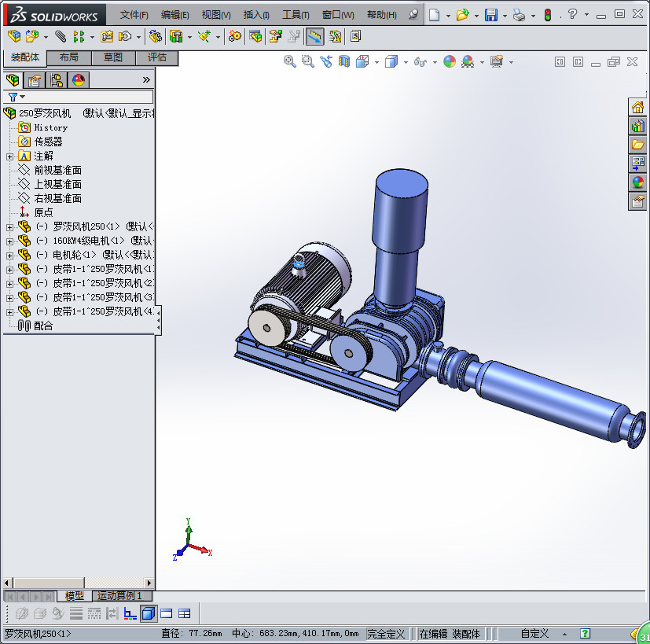Open the Display Style dropdown arrow
Image resolution: width=650 pixels, height=644 pixels.
(406, 62)
